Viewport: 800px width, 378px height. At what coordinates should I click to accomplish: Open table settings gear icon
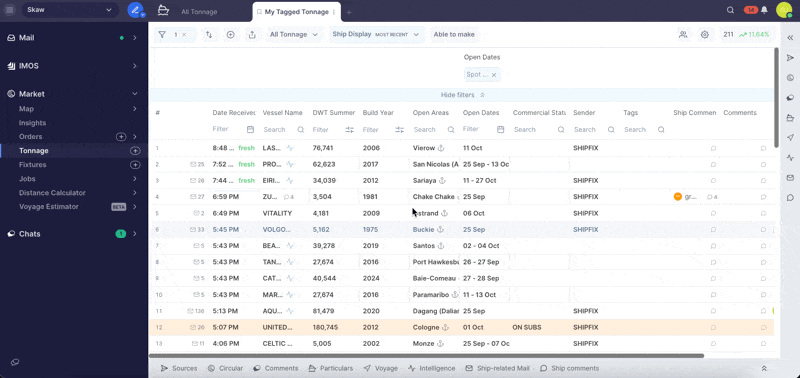705,35
